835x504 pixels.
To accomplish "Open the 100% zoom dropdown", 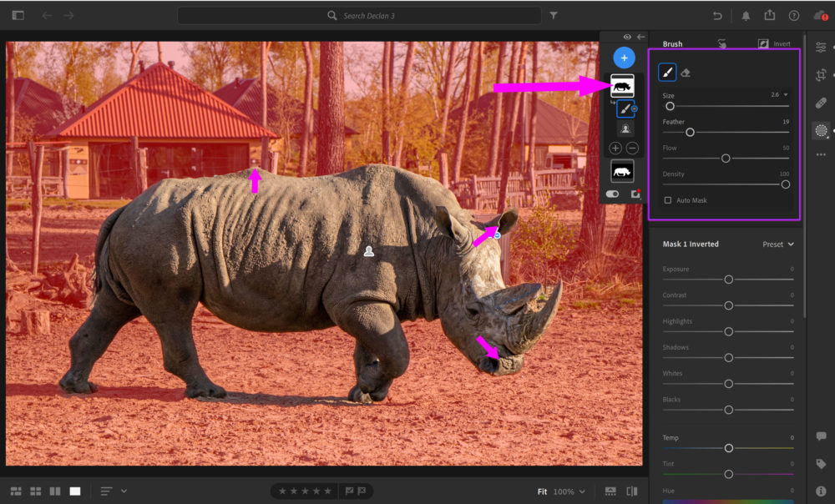I will [569, 491].
